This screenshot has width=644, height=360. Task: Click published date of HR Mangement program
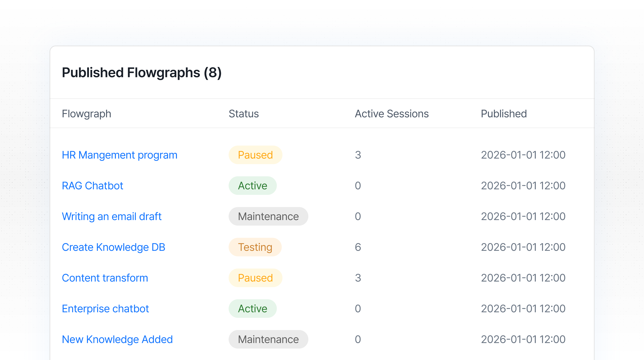click(523, 155)
